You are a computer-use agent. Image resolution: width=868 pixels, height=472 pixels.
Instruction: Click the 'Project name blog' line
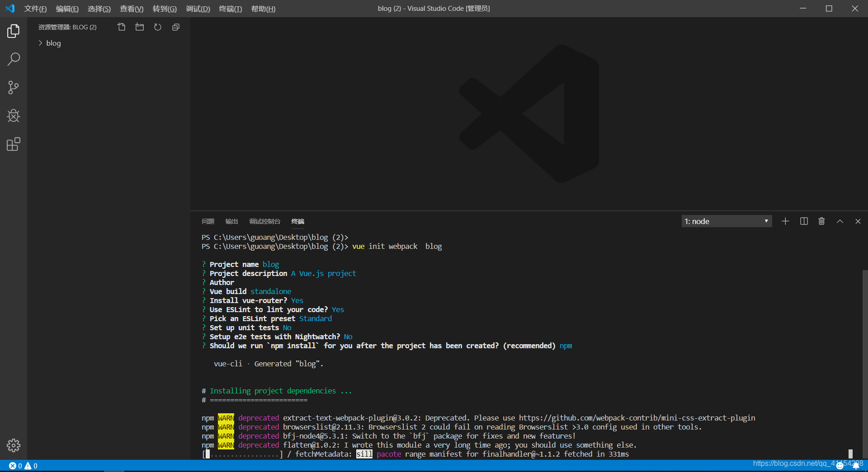pyautogui.click(x=241, y=265)
